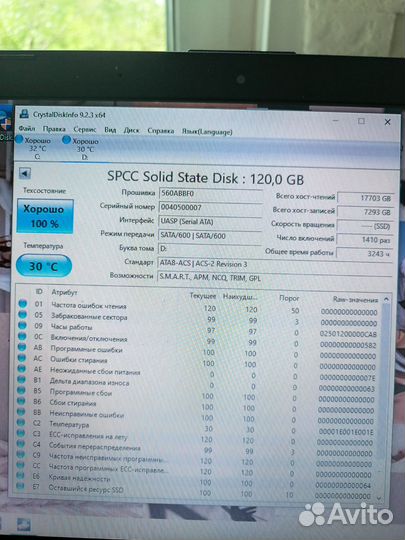This screenshot has height=540, width=405.
Task: Click the Возможности field S.M.A.R.T., APM, NCQ
Action: click(x=274, y=278)
